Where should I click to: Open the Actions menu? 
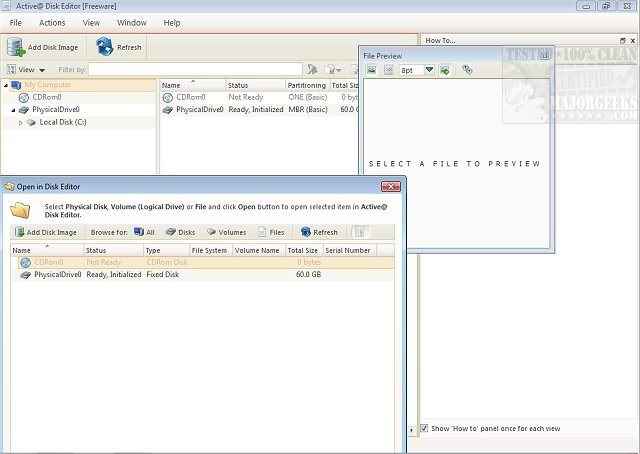52,22
